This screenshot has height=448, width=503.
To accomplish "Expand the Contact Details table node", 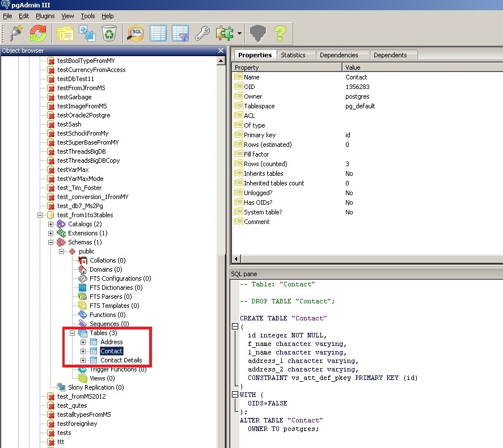I will (83, 361).
